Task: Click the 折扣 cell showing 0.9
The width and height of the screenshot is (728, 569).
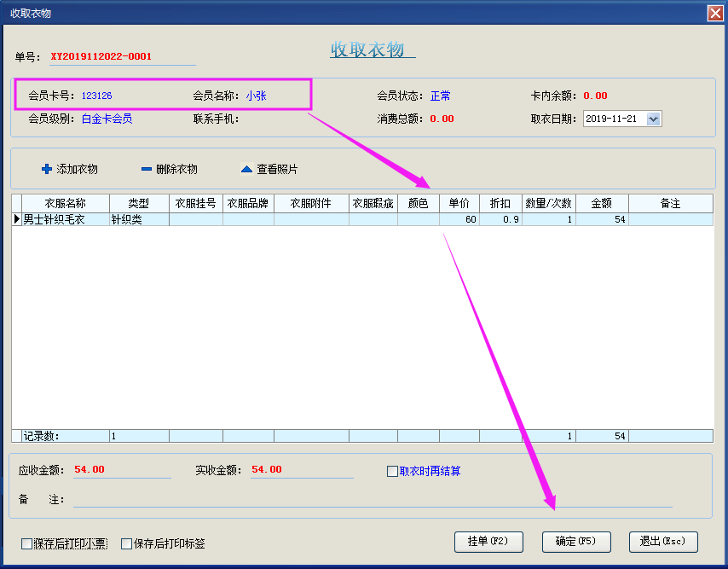Action: (500, 219)
